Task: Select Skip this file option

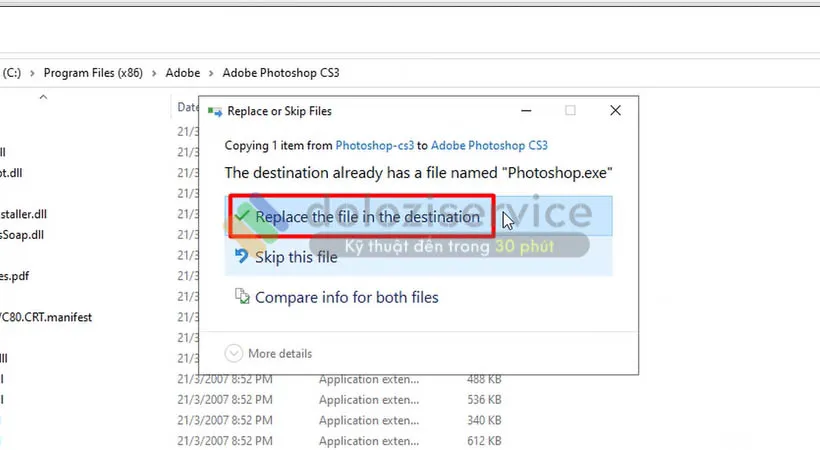Action: [x=296, y=257]
